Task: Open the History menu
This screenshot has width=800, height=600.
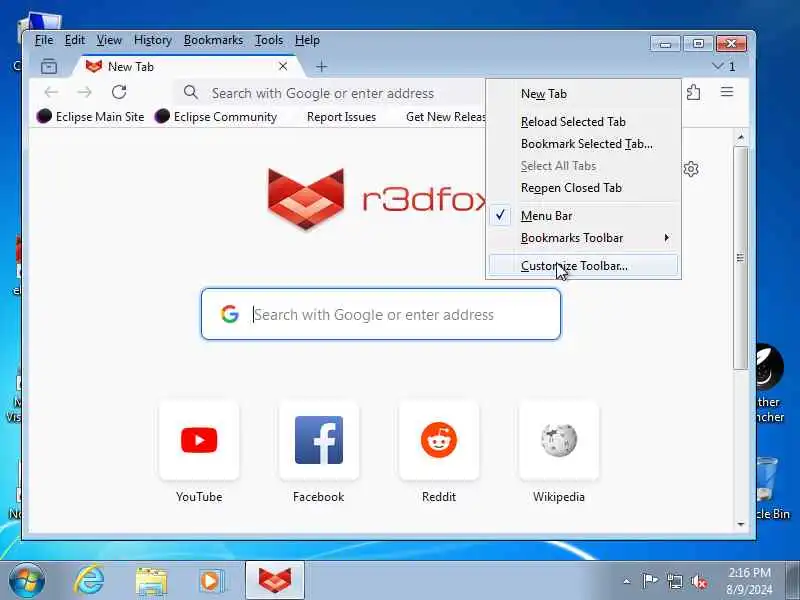Action: coord(153,40)
